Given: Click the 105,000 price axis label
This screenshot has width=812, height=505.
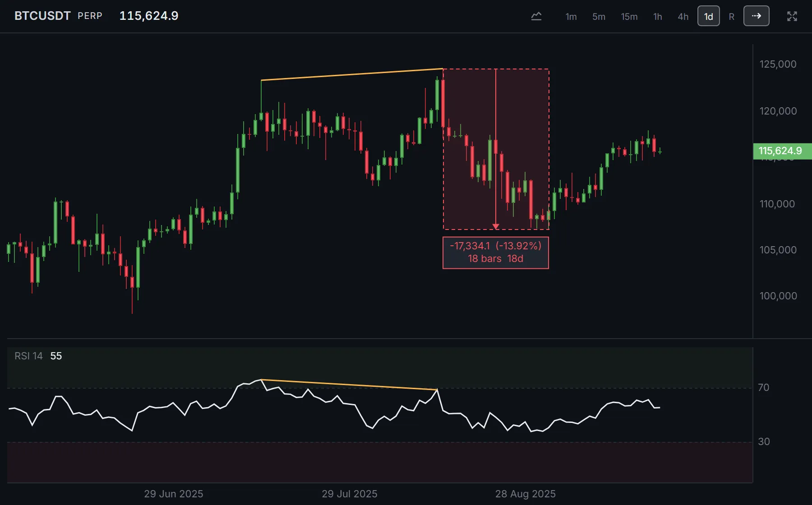Looking at the screenshot, I should point(778,250).
